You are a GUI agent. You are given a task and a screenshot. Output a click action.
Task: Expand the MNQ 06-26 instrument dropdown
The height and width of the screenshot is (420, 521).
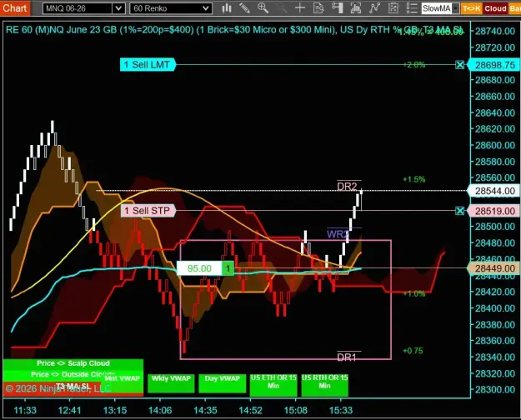tap(118, 8)
